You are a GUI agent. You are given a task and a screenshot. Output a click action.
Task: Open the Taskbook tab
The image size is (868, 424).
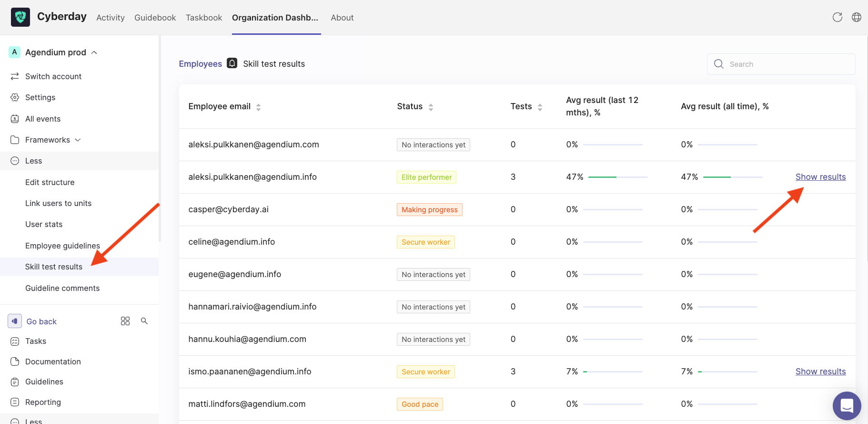pyautogui.click(x=204, y=18)
